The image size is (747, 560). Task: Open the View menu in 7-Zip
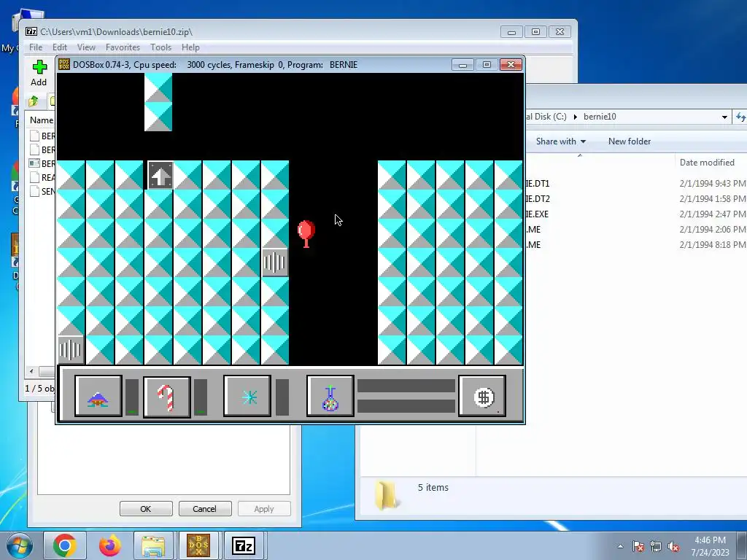(86, 47)
